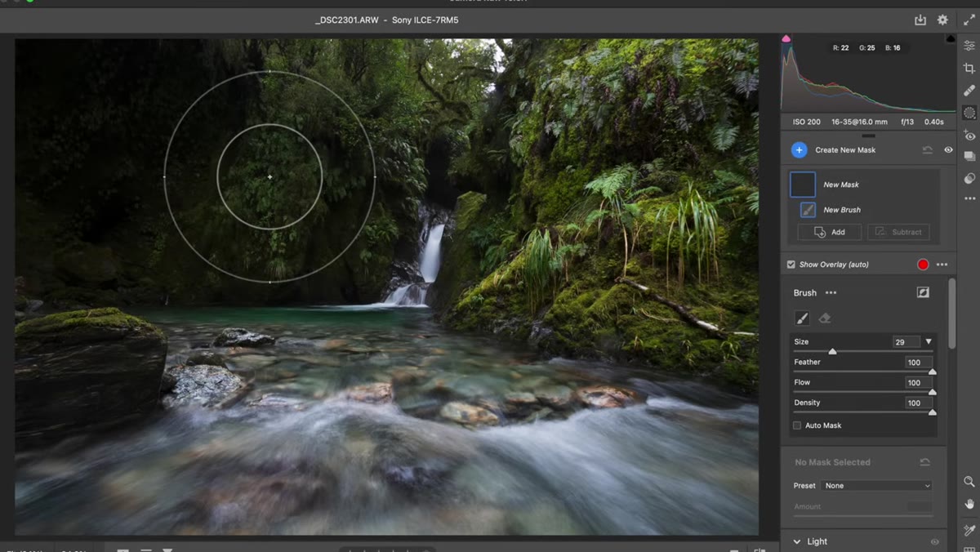Viewport: 980px width, 552px height.
Task: Select the Masking tool icon
Action: coord(969,113)
